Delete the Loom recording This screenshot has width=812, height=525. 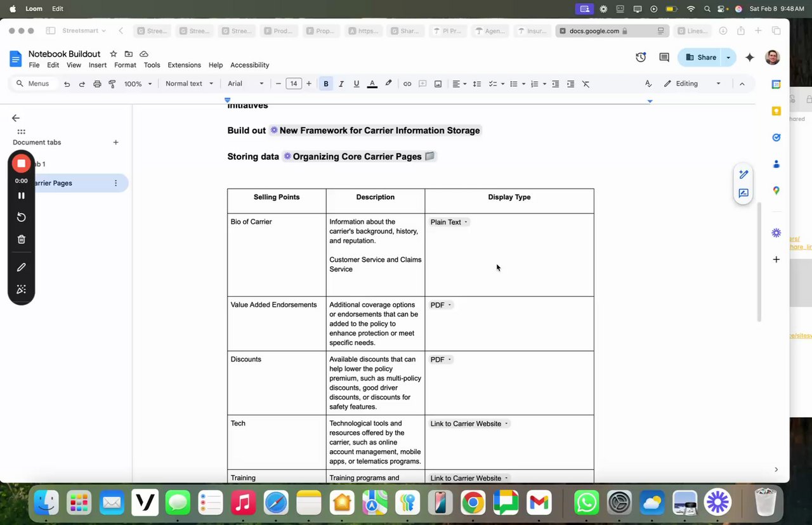21,239
